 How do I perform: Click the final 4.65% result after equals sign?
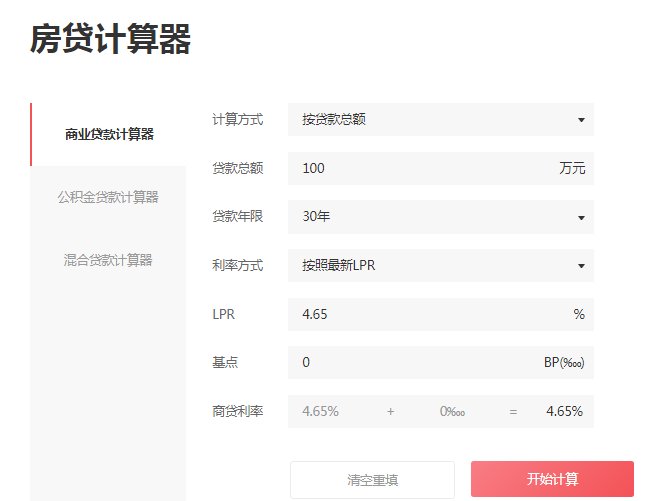tap(564, 411)
